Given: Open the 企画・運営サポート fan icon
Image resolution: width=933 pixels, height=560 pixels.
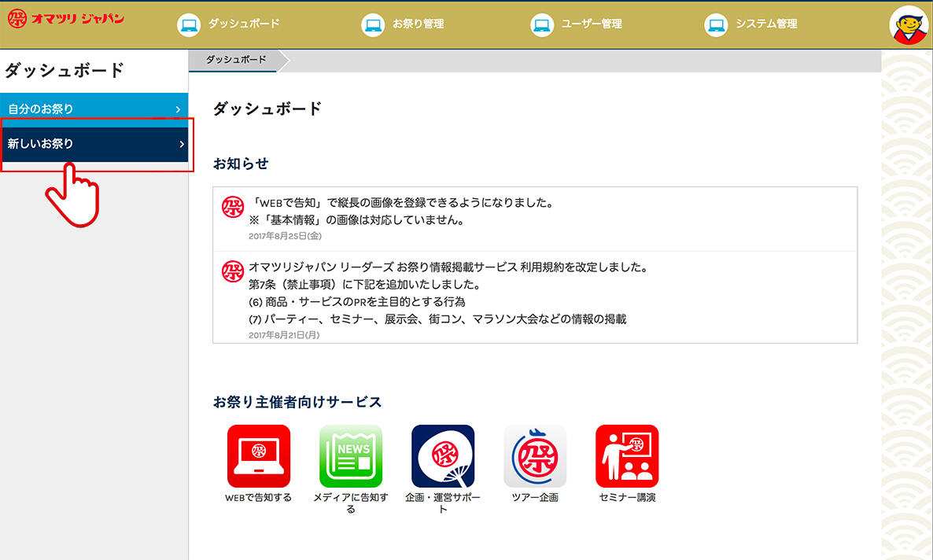Looking at the screenshot, I should pos(443,456).
